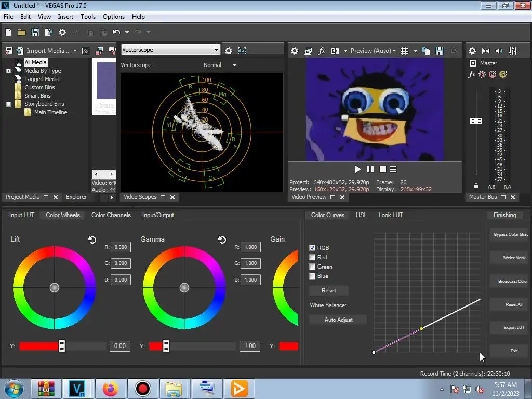Viewport: 532px width, 399px height.
Task: Click the Exit button in Finishing panel
Action: click(x=510, y=351)
